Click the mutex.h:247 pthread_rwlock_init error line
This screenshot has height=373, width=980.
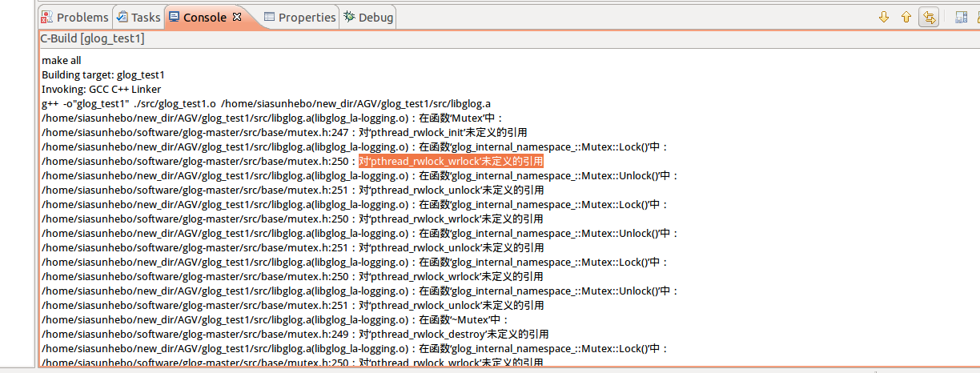(284, 132)
